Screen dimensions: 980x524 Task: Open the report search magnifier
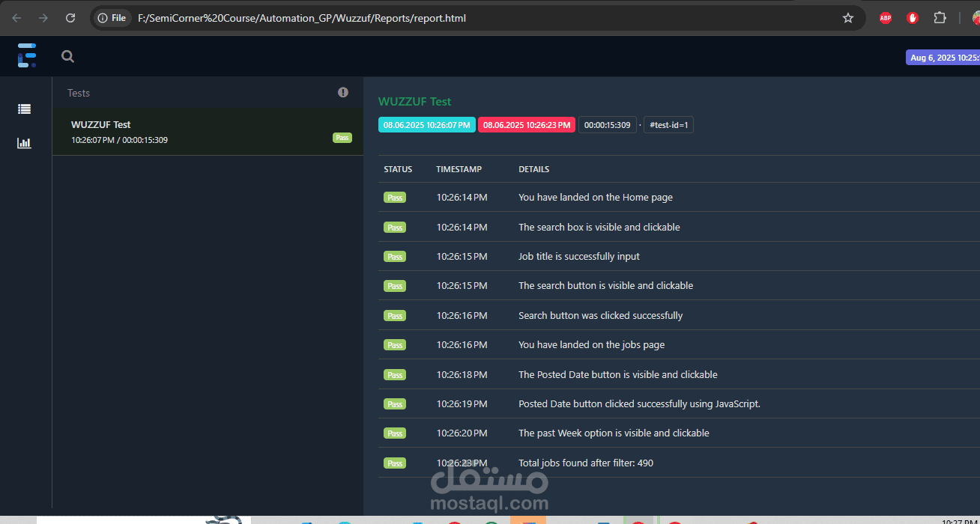tap(68, 56)
